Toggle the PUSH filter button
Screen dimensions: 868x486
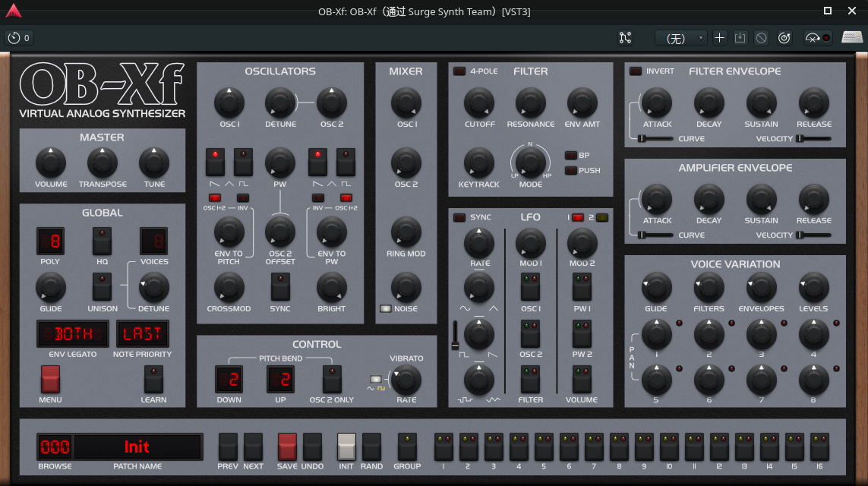click(x=571, y=171)
